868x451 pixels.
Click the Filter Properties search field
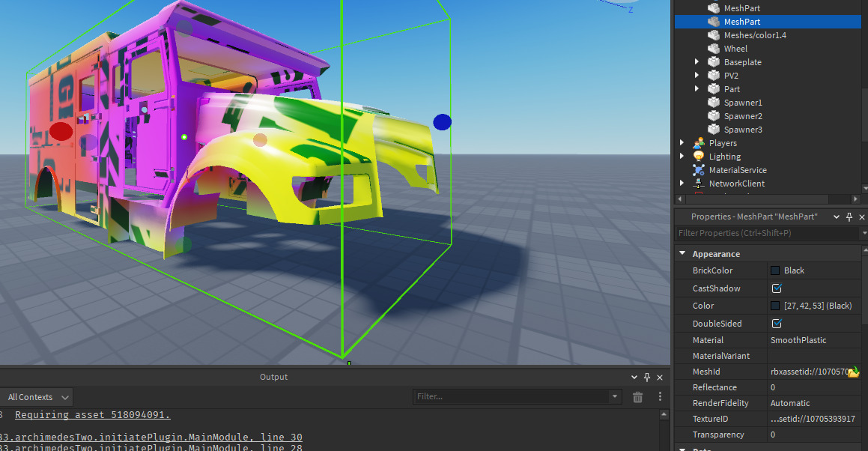(767, 233)
